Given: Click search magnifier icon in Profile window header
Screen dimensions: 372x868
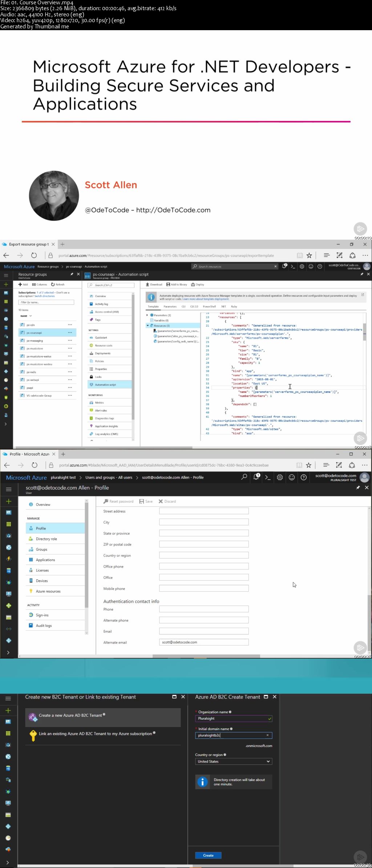Looking at the screenshot, I should [x=244, y=477].
